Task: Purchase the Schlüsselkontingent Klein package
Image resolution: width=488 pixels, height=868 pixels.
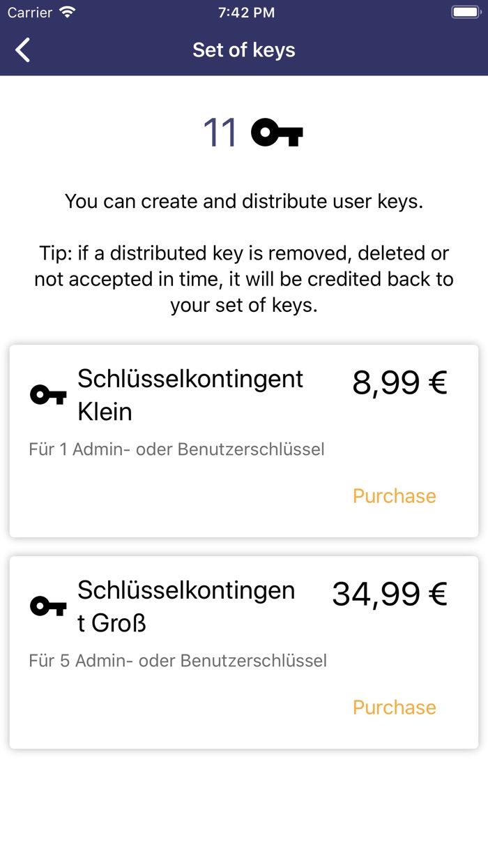Action: click(394, 496)
